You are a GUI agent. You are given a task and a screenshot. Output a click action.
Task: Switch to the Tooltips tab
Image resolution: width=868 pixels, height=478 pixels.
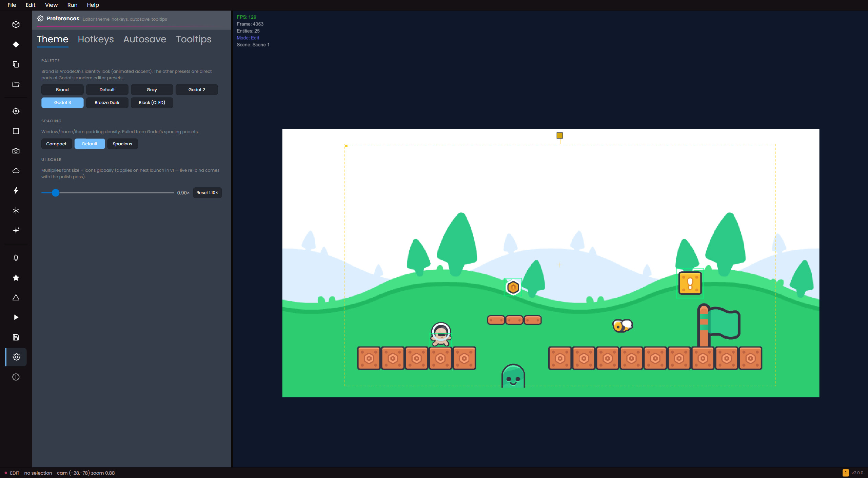(194, 39)
